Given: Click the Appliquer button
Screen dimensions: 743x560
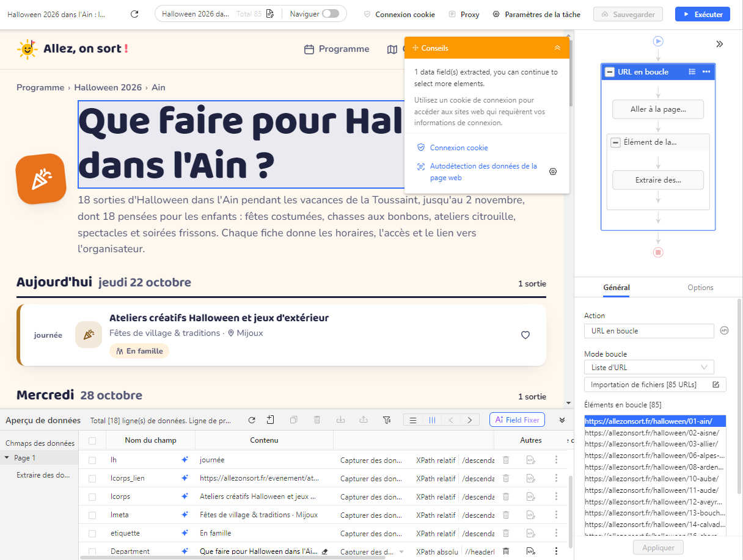Looking at the screenshot, I should click(658, 548).
